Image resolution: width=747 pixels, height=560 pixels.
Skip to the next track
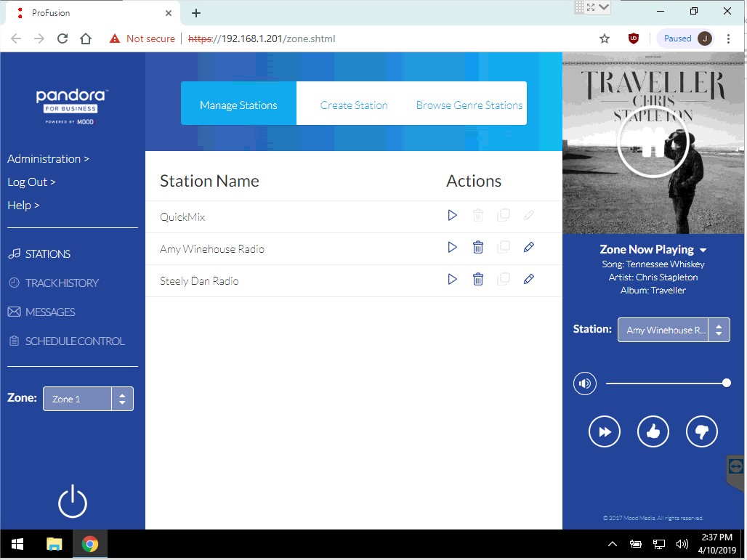point(605,432)
